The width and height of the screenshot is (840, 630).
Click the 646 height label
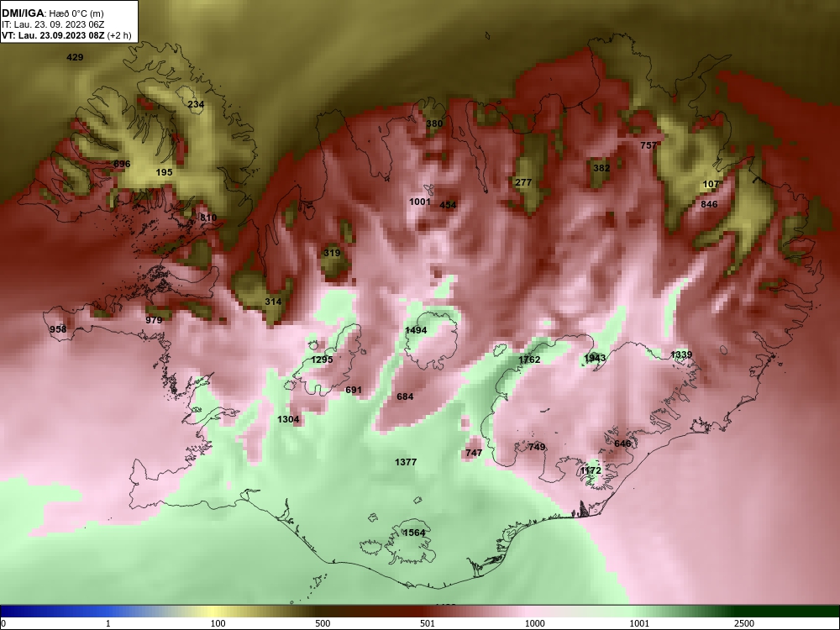[622, 444]
